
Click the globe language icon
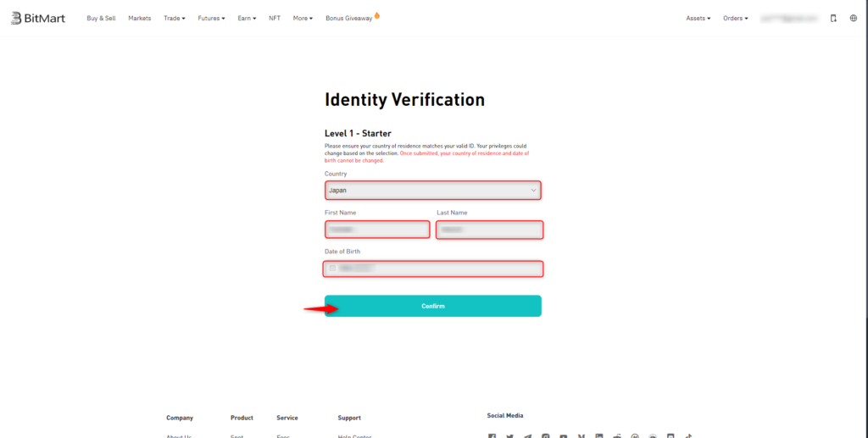tap(853, 18)
